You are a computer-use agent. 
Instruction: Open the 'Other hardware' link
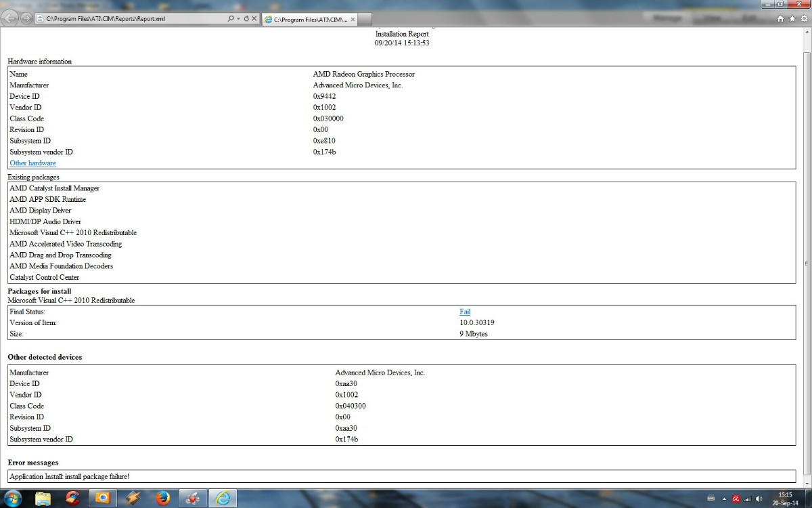click(x=32, y=163)
